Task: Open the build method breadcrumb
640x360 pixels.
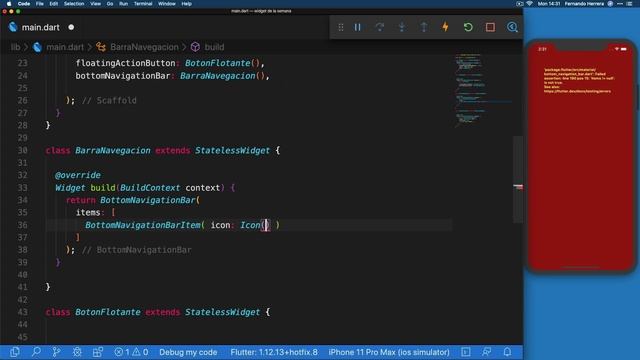Action: click(214, 47)
